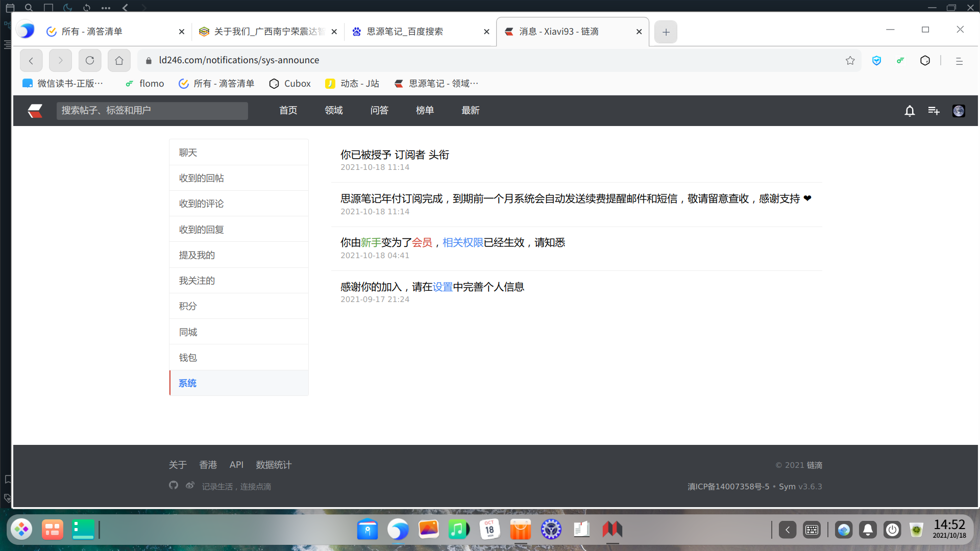Switch to the 思源笔记_百度搜索 tab
980x551 pixels.
coord(405,32)
